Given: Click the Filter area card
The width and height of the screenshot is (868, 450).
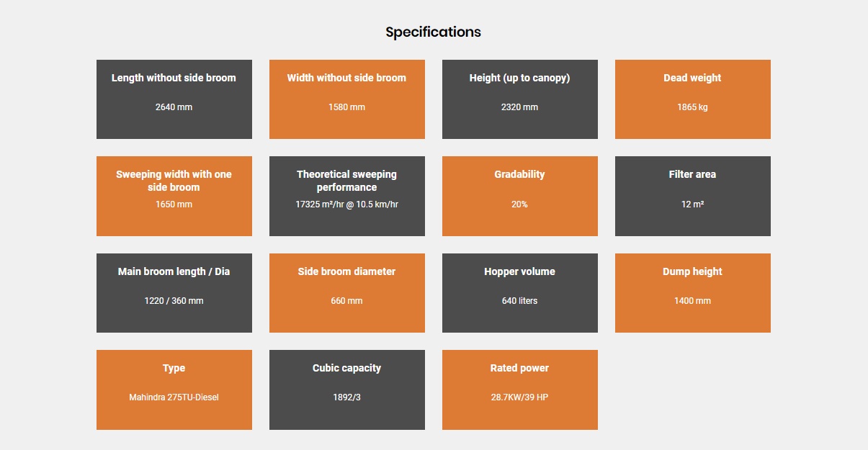Looking at the screenshot, I should point(693,196).
